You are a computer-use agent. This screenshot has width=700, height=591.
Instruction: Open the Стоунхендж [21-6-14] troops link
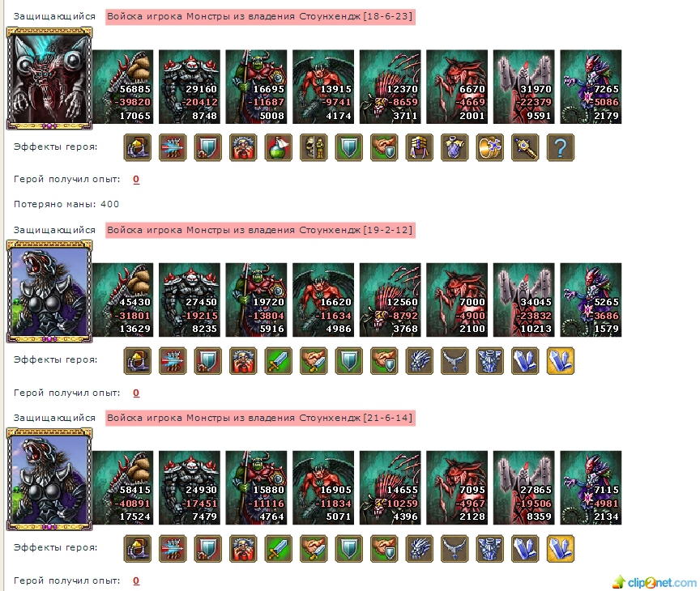(x=260, y=418)
